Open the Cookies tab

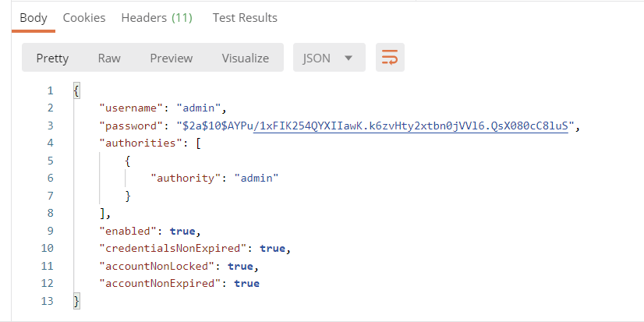point(84,17)
